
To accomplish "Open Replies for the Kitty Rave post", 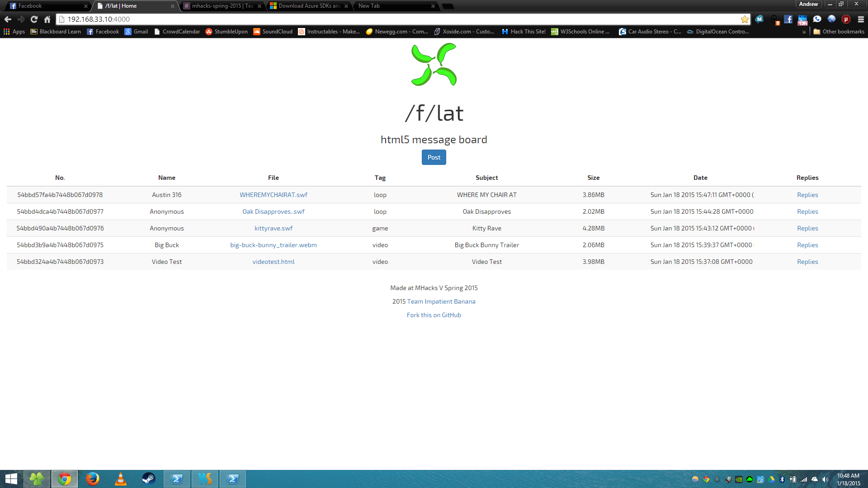I will point(807,228).
